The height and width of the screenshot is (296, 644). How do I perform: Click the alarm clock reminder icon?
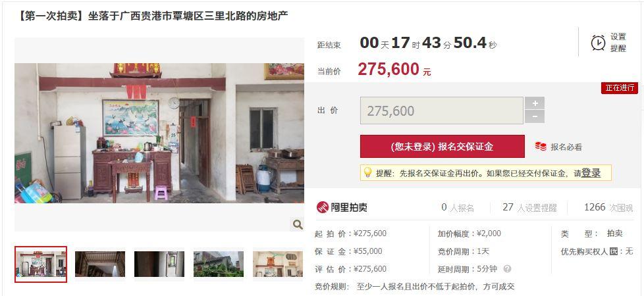coord(598,43)
